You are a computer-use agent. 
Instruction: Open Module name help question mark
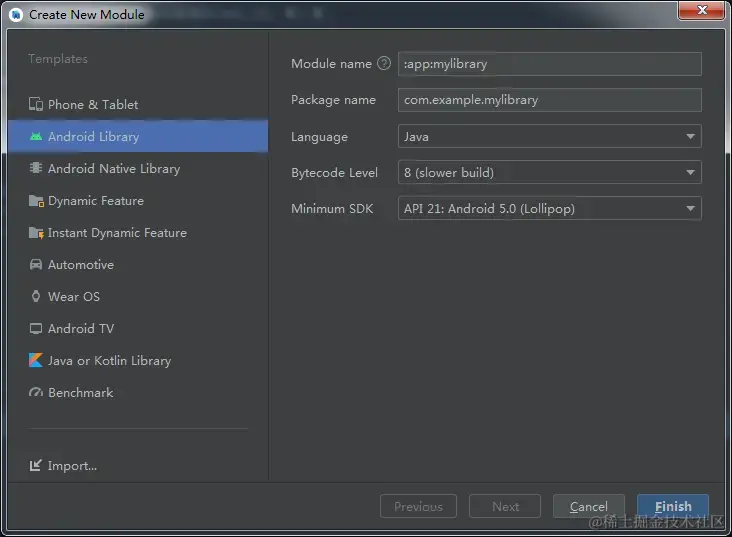[x=384, y=63]
